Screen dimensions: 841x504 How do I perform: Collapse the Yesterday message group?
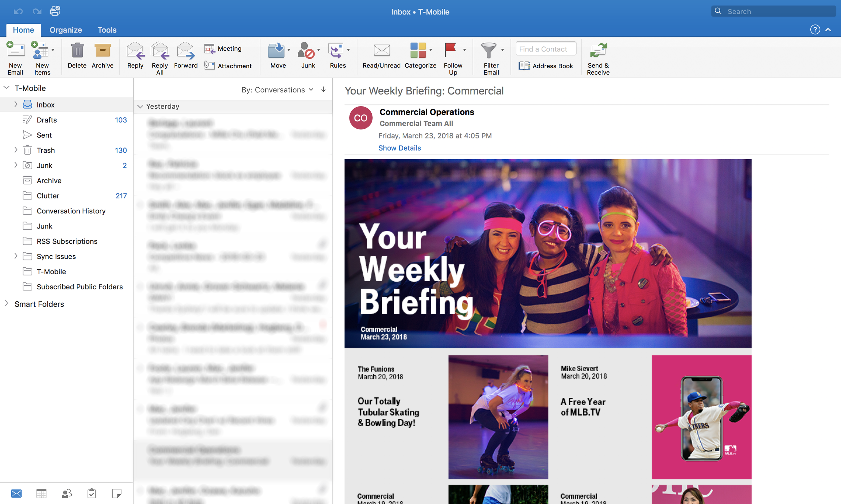140,107
